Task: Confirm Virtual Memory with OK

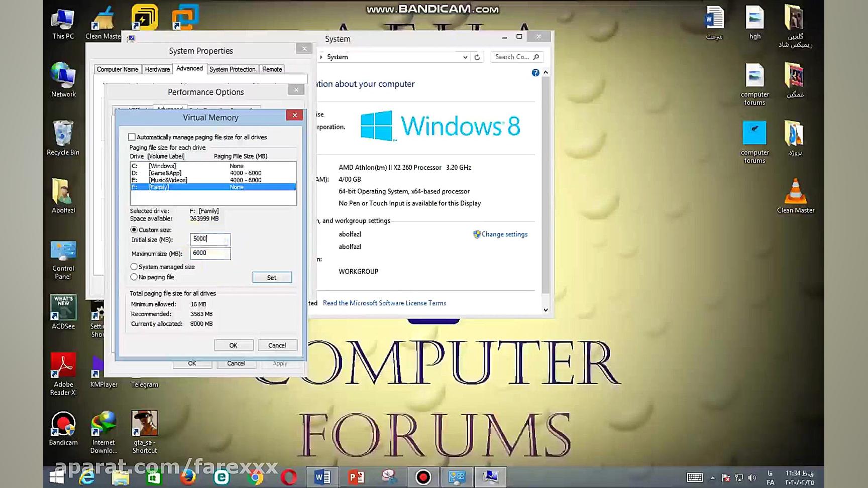Action: pos(233,345)
